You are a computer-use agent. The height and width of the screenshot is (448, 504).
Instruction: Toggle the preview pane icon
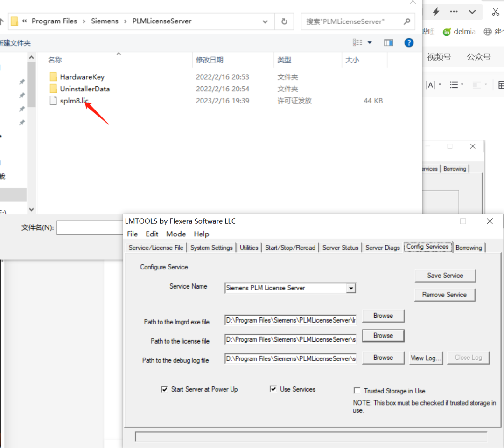[x=388, y=43]
